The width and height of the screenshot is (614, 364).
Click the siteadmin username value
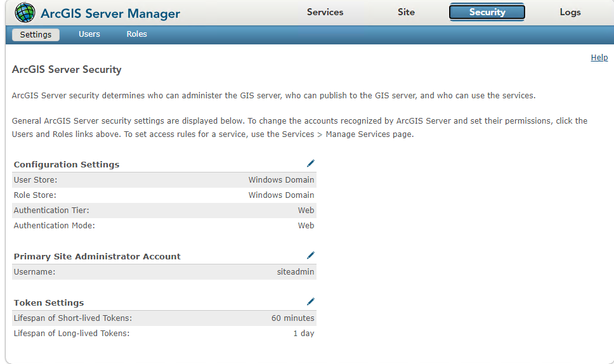click(295, 271)
